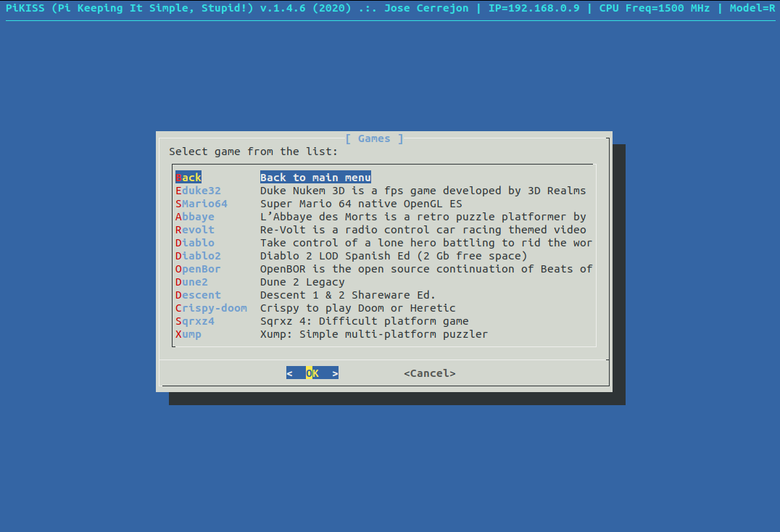Confirm with the OK button
Screen dimensions: 780x532
point(312,373)
